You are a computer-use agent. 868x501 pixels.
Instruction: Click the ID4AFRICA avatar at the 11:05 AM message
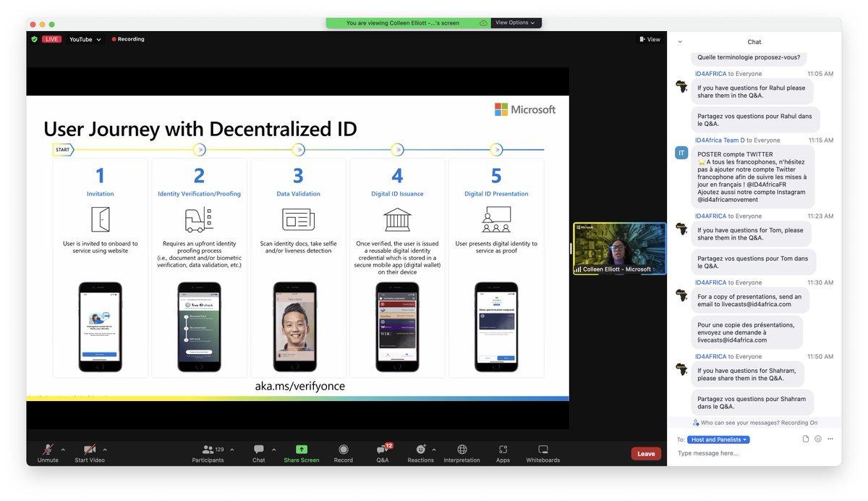pyautogui.click(x=681, y=86)
